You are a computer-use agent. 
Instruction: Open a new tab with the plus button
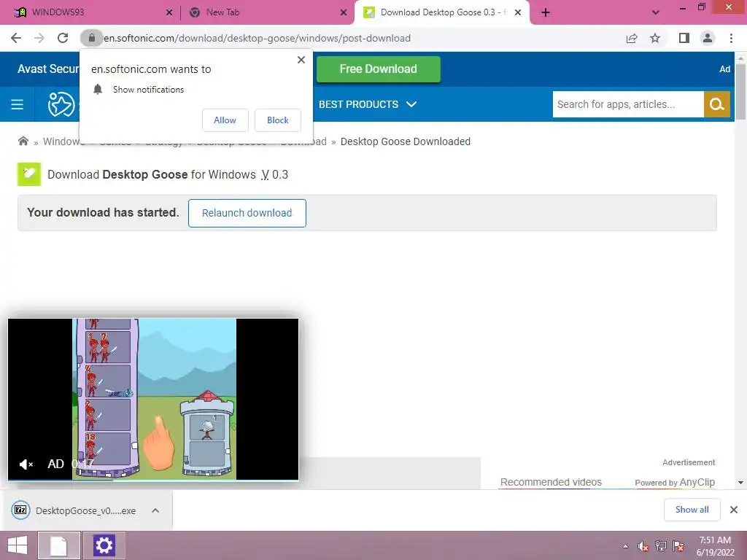(546, 12)
